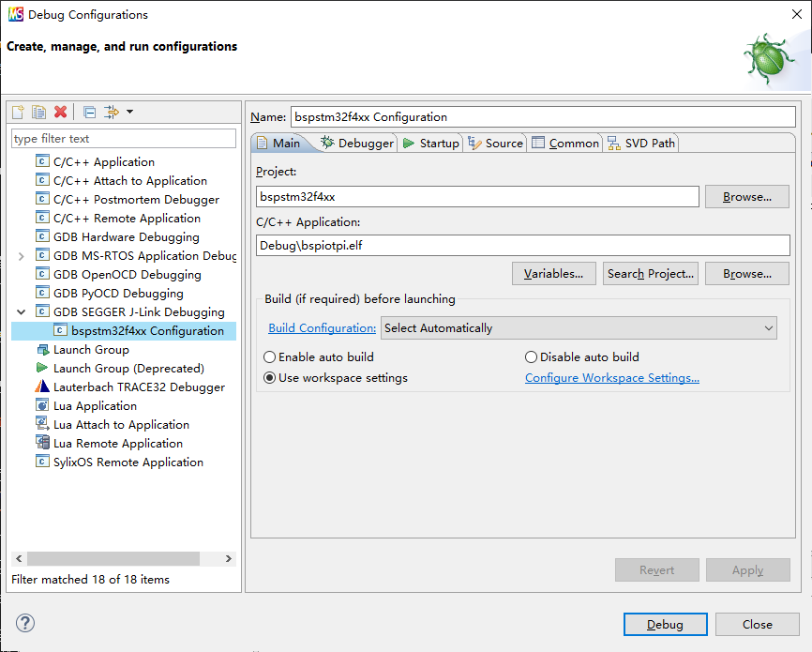Select Disable auto build option
812x652 pixels.
531,356
